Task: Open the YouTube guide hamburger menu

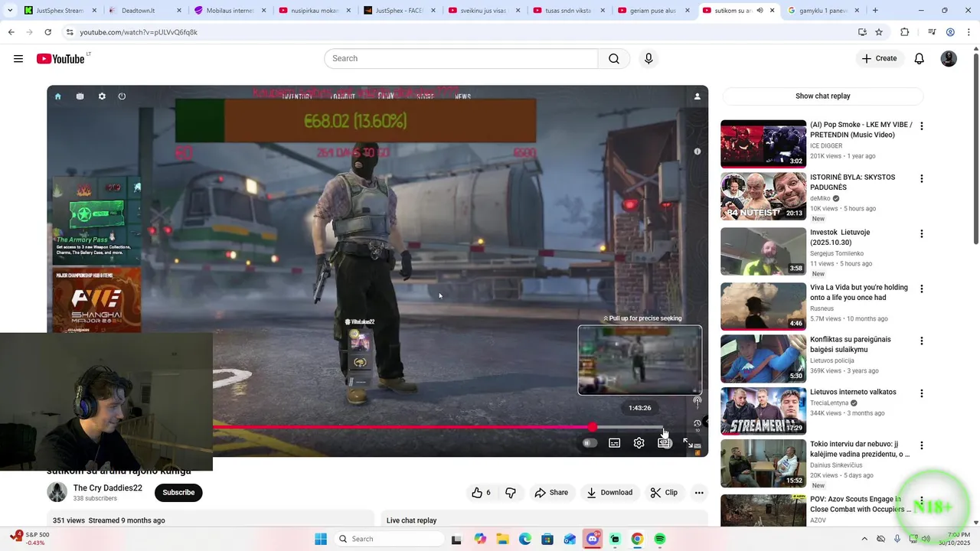Action: (x=18, y=59)
